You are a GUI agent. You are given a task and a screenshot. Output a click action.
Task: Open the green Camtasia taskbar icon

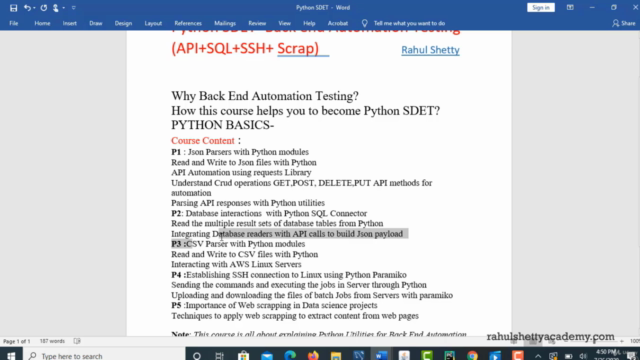[427, 356]
